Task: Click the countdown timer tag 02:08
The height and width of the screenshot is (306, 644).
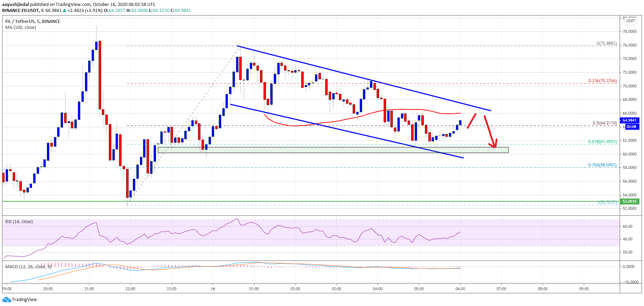Action: tap(632, 127)
